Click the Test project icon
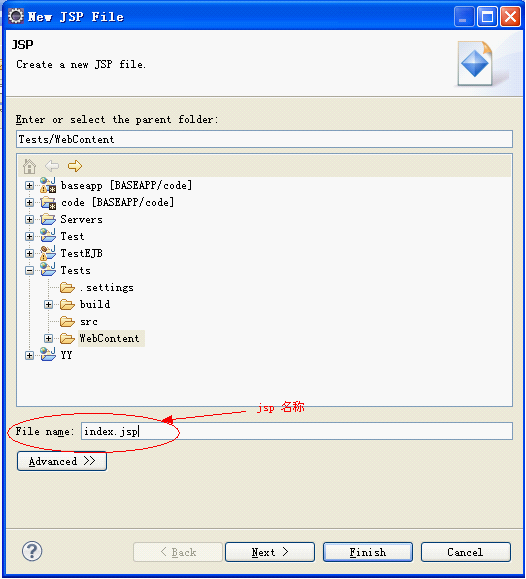 pyautogui.click(x=48, y=236)
